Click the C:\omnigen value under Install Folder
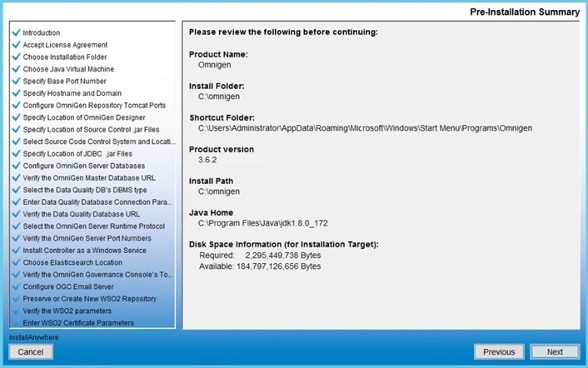Viewport: 588px width, 368px height. [219, 97]
